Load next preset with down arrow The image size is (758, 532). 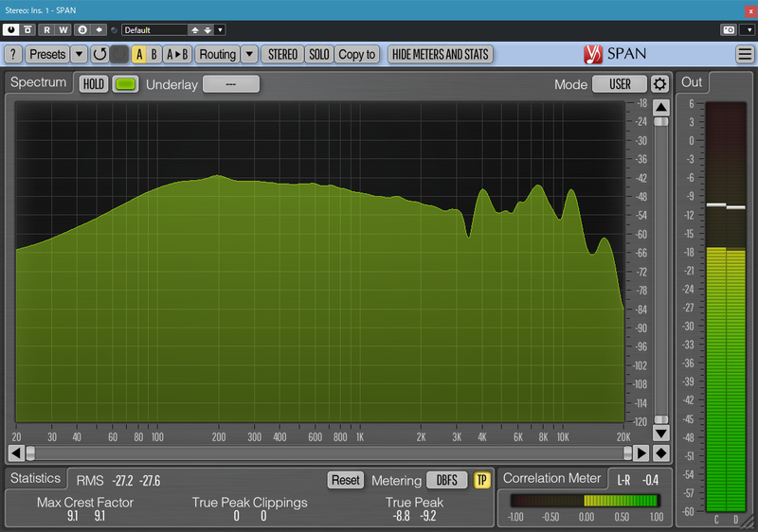(x=208, y=30)
